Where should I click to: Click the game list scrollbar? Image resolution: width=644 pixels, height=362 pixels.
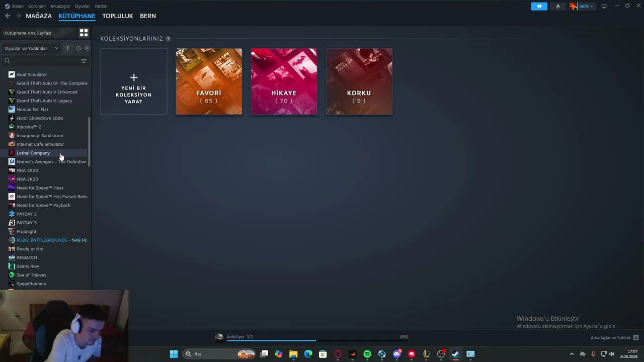tap(90, 142)
